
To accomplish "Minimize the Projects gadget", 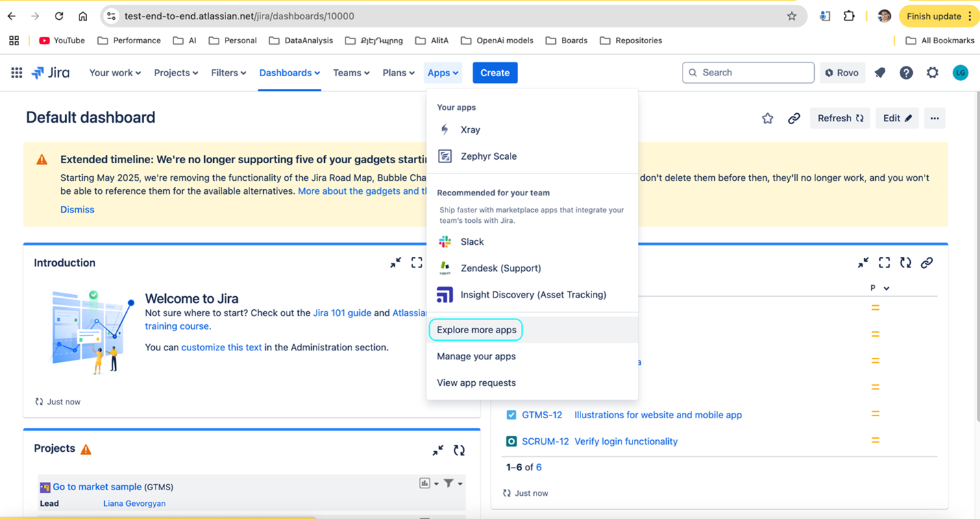I will [x=438, y=450].
